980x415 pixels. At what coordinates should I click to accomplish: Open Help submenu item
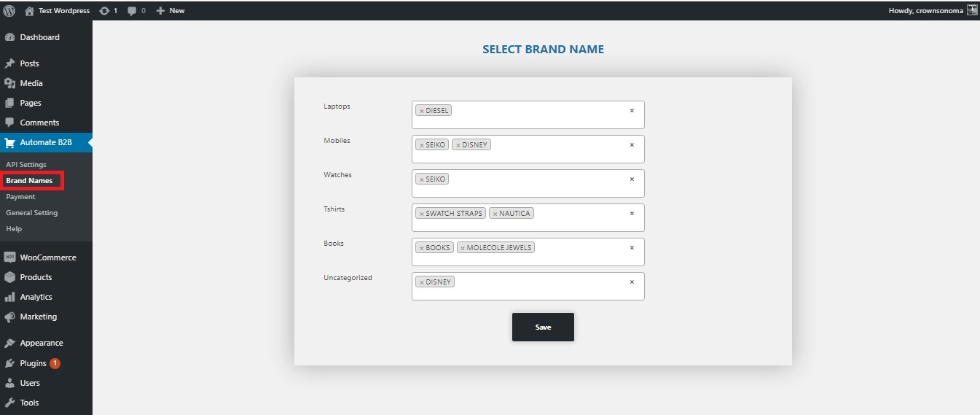click(x=14, y=228)
